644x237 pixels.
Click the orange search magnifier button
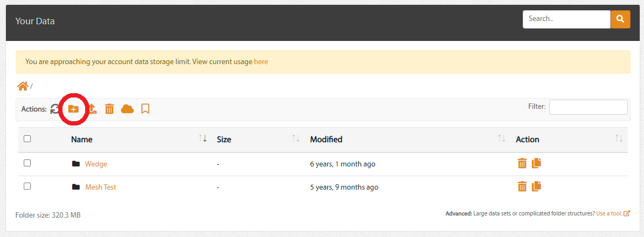click(620, 19)
